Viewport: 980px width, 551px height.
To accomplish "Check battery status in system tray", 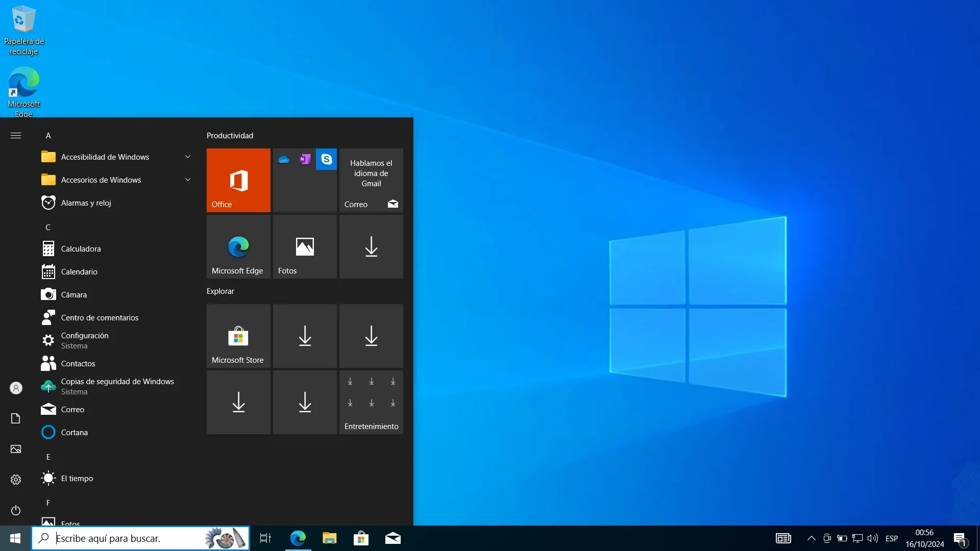I will tap(842, 538).
